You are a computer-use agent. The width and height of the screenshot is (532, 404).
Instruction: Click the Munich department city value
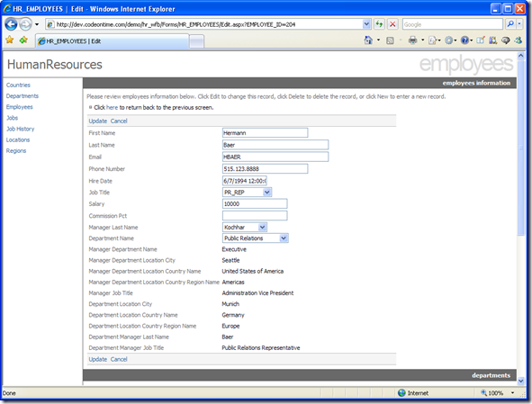click(x=230, y=304)
